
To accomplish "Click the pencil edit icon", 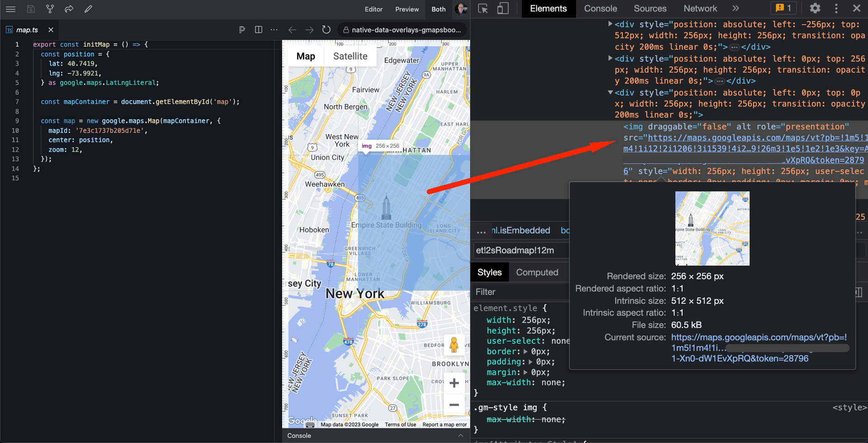I will click(88, 9).
